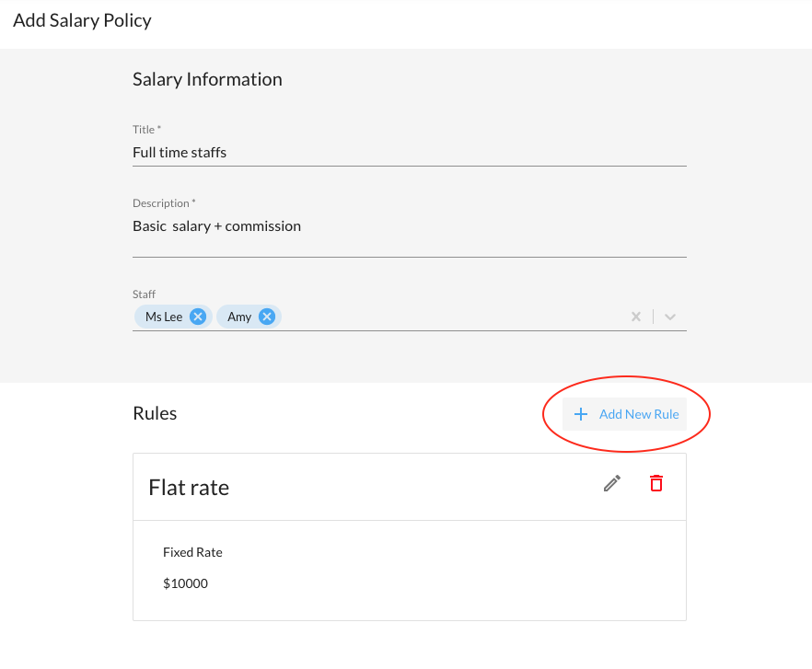Select the Amy chip label

tap(239, 317)
